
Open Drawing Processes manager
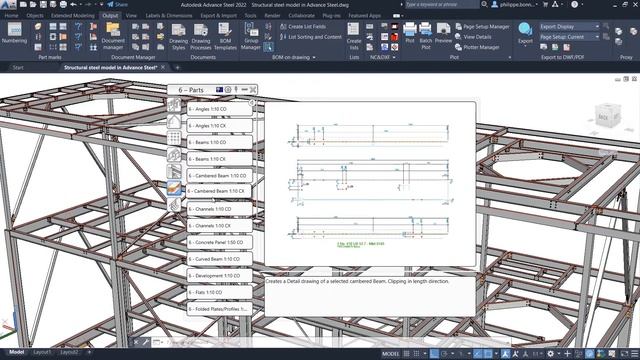point(201,36)
